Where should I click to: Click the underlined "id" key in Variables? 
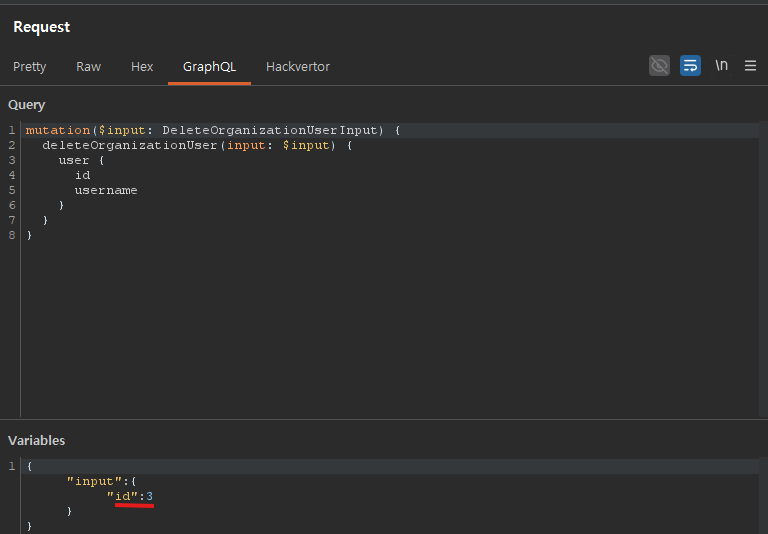coord(123,497)
